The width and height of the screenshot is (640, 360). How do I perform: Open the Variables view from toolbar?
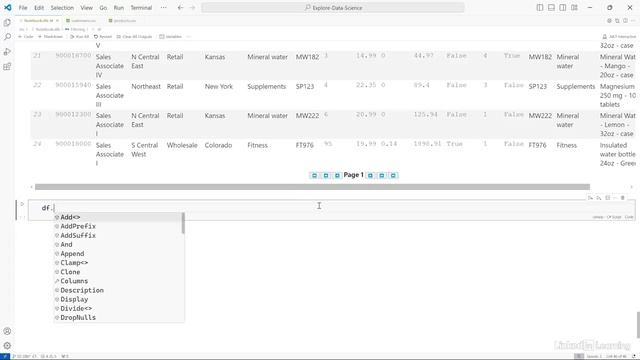171,37
